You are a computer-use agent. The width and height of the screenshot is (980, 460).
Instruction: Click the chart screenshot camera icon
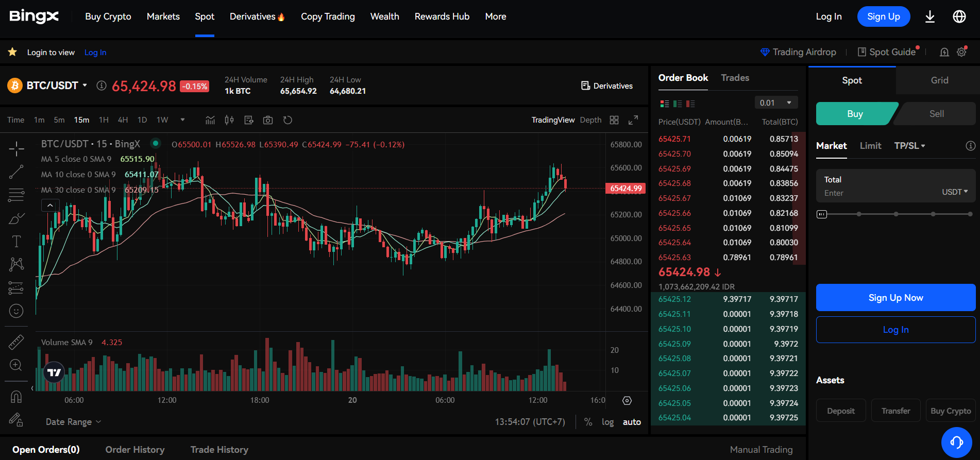click(x=268, y=120)
